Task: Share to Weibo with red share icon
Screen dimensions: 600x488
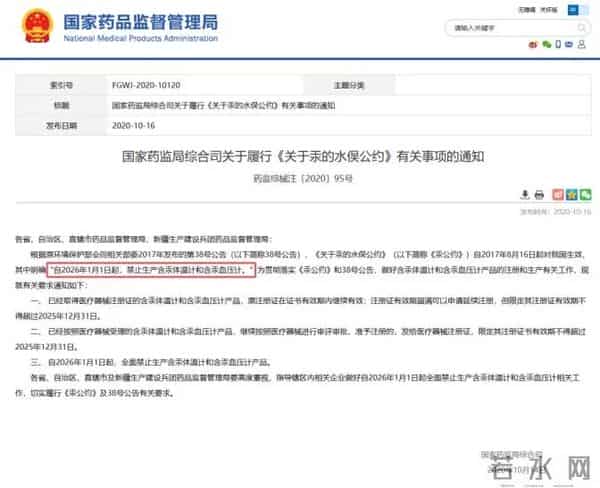Action: pyautogui.click(x=558, y=194)
